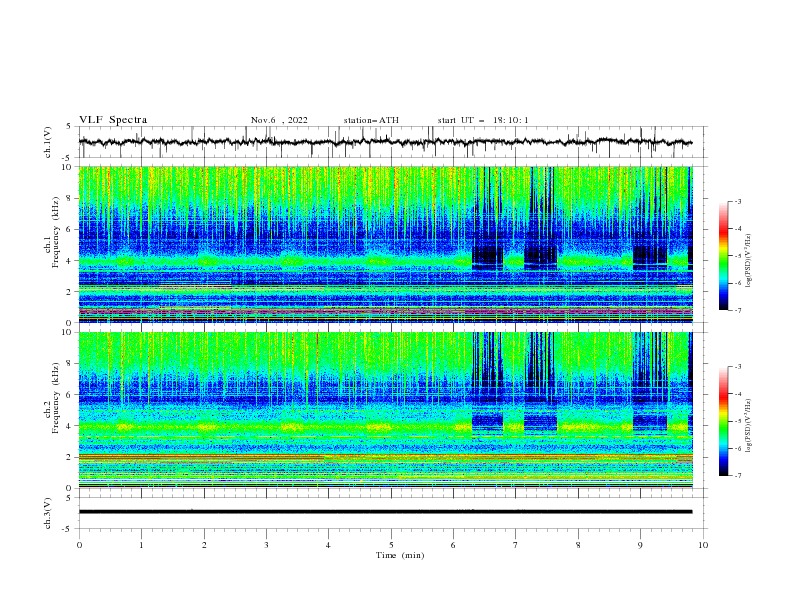Click the "ch.1(V)" waveform axis label
Screen dimensions: 792x612
[48, 142]
